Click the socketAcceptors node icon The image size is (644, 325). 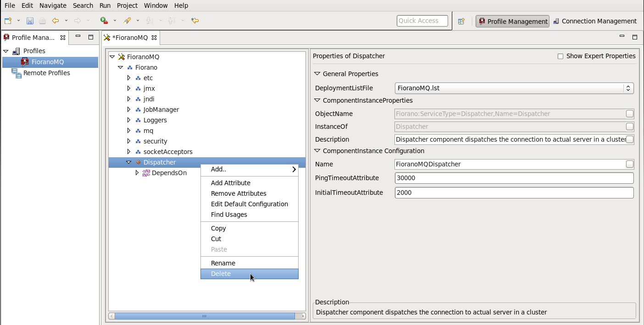pyautogui.click(x=138, y=152)
